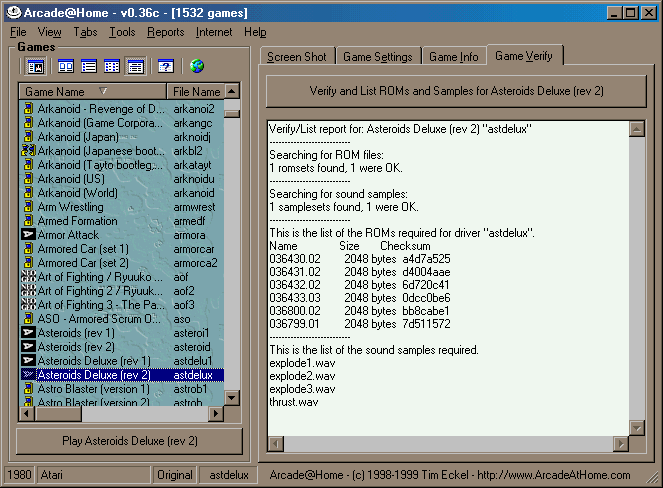This screenshot has width=663, height=488.
Task: Select the selected Asteroids Deluxe (rev 2) row
Action: pos(122,375)
